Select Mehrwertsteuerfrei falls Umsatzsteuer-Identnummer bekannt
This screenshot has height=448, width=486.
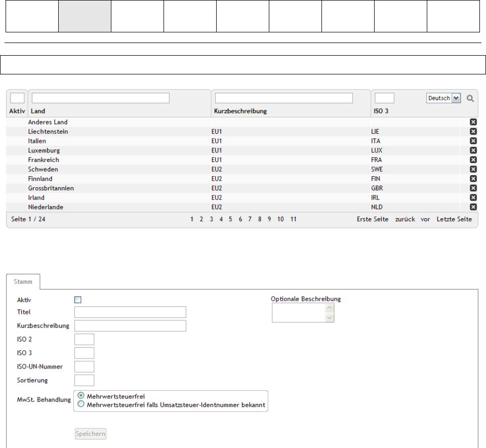point(81,404)
